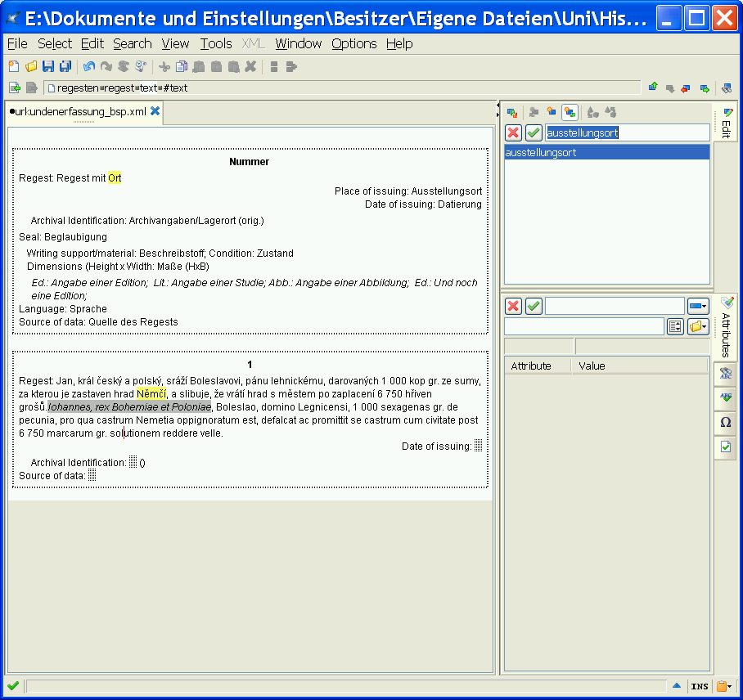Screen dimensions: 743x700
Task: Open the Tools menu
Action: pyautogui.click(x=216, y=43)
